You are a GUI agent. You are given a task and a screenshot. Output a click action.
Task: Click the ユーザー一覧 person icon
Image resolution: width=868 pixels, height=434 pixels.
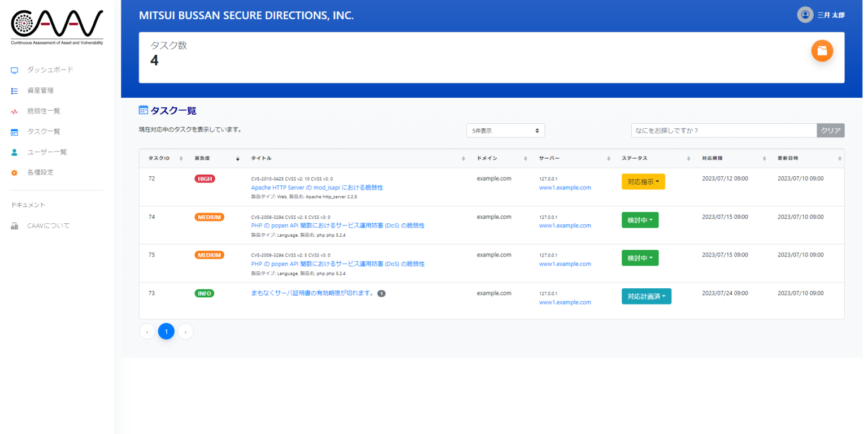pyautogui.click(x=15, y=153)
